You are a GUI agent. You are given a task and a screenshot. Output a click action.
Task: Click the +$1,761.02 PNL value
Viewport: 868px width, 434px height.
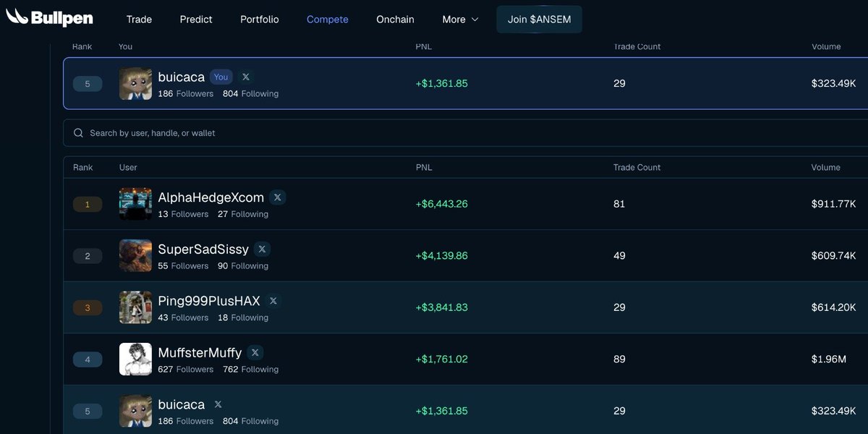(x=441, y=359)
